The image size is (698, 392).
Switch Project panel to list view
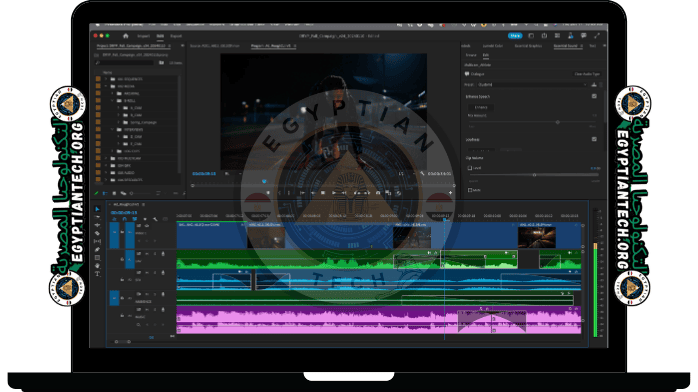pyautogui.click(x=106, y=193)
